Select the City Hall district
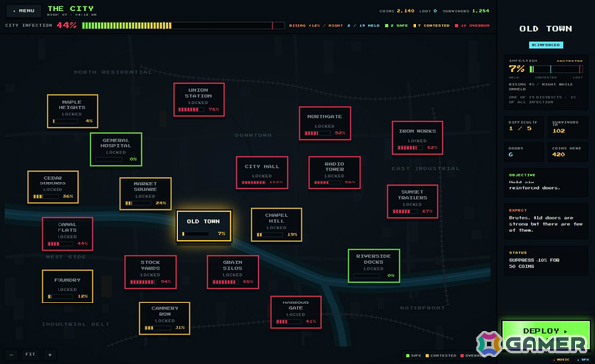The image size is (595, 364). click(x=262, y=173)
